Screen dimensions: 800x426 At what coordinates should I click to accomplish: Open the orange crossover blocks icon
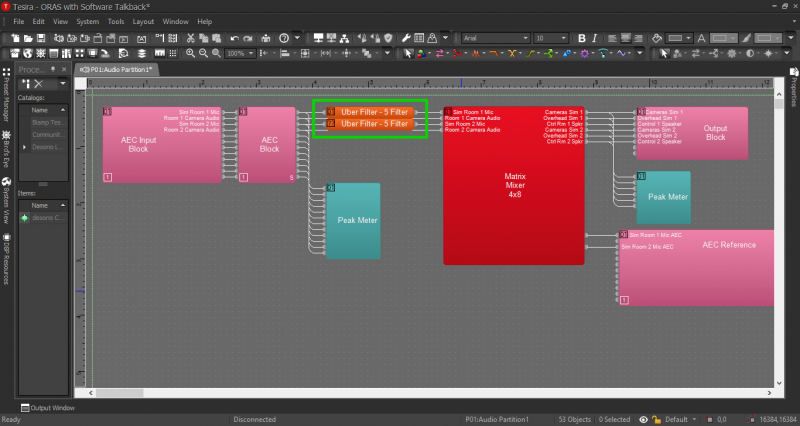click(x=512, y=53)
